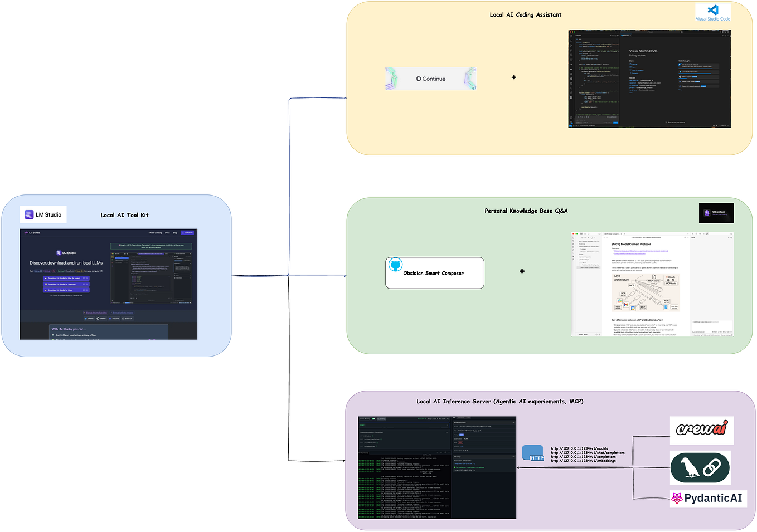757x532 pixels.
Task: Expand the LLM Knowledges folder in Obsidian sidebar
Action: 578,260
